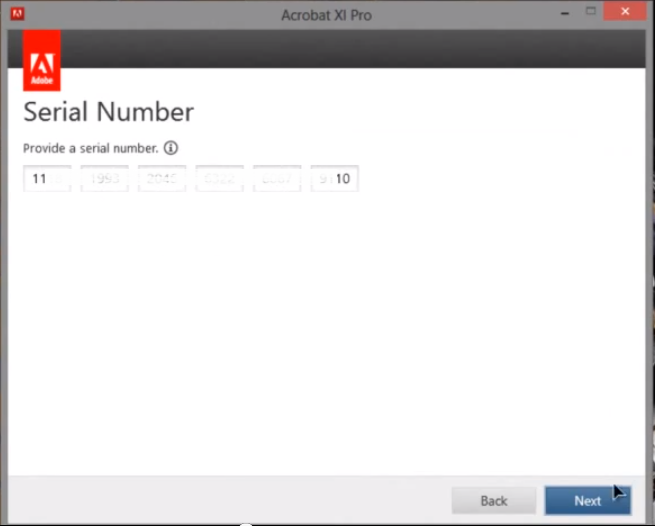
Task: Click the serial number info icon
Action: coord(170,148)
